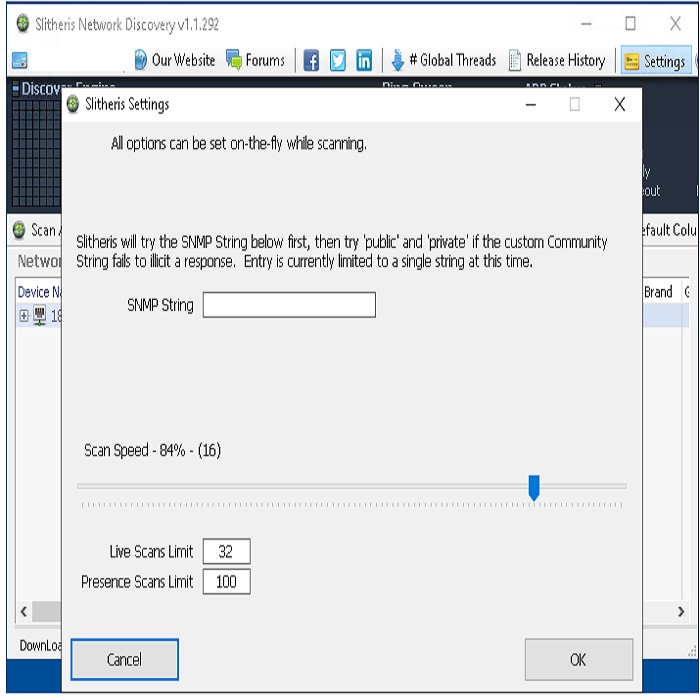
Task: Confirm settings with the OK button
Action: pyautogui.click(x=579, y=659)
